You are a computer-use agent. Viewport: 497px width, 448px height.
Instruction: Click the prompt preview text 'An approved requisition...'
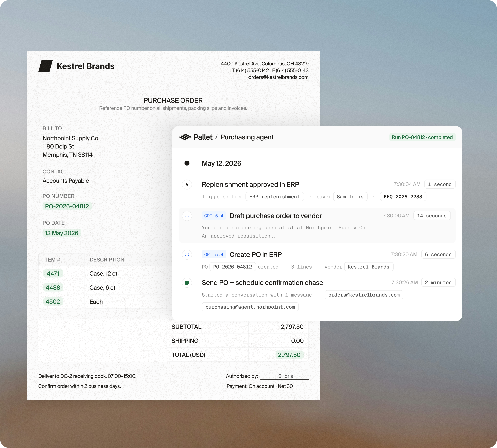pyautogui.click(x=240, y=236)
